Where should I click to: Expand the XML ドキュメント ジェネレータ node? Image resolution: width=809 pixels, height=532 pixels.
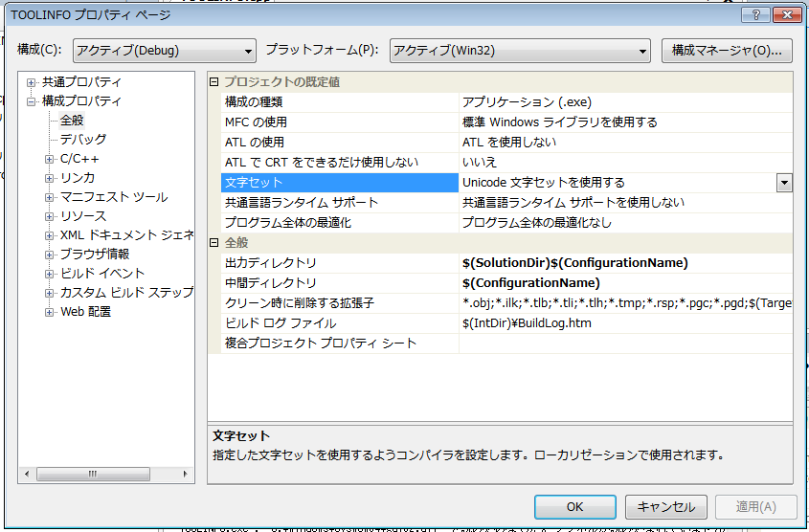[50, 235]
